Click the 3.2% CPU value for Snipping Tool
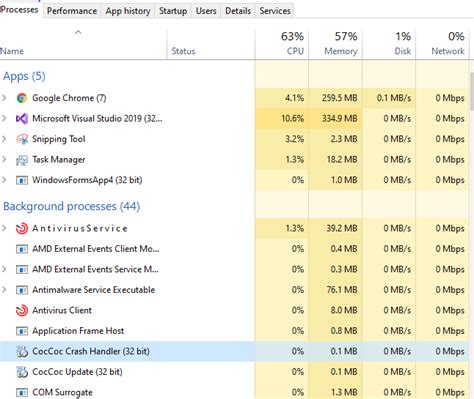Viewport: 474px width, 399px height. point(294,139)
